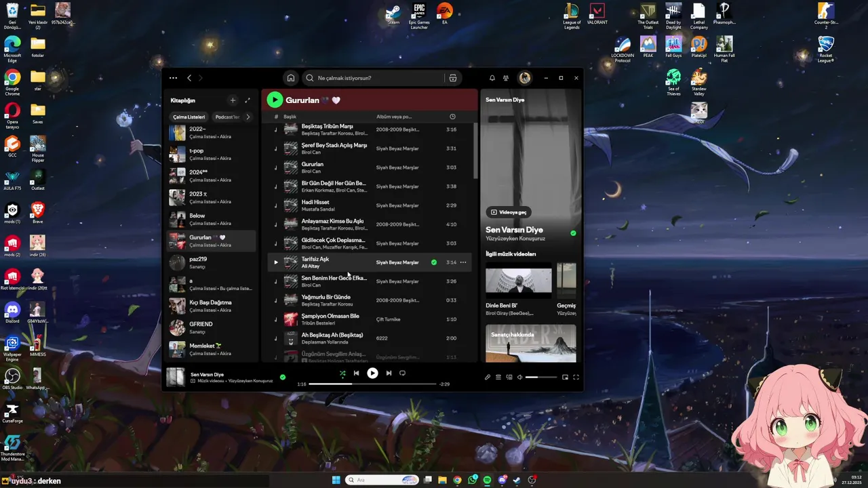The width and height of the screenshot is (868, 488).
Task: Enter fullscreen view icon
Action: pyautogui.click(x=576, y=377)
